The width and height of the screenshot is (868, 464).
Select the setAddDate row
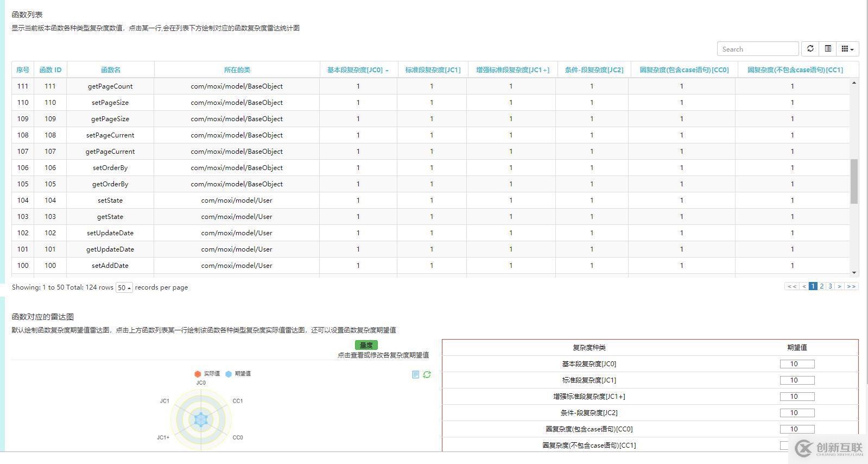[x=430, y=265]
